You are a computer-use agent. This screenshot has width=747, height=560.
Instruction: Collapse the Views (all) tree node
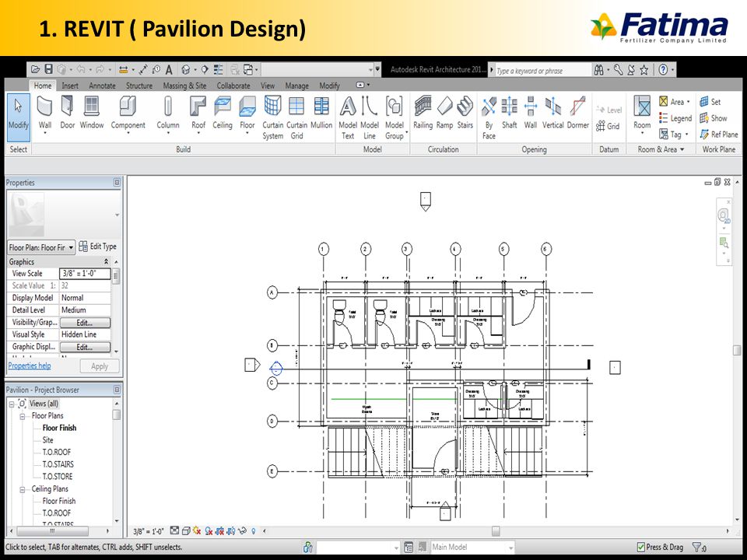coord(12,404)
